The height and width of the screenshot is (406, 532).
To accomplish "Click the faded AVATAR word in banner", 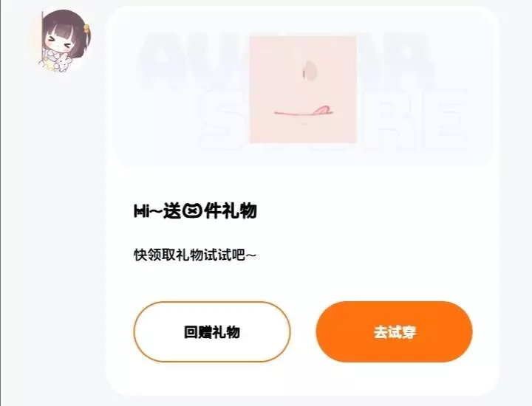I will 285,61.
